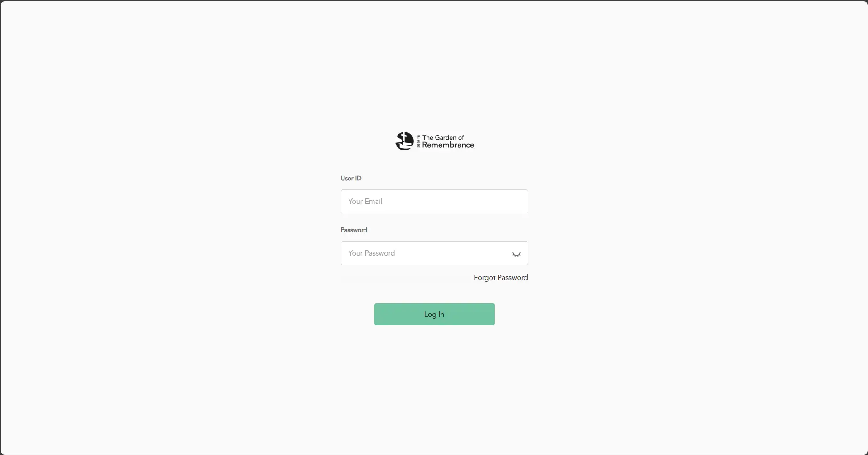Click the cross-and-boat logo icon
Image resolution: width=868 pixels, height=455 pixels.
click(404, 141)
